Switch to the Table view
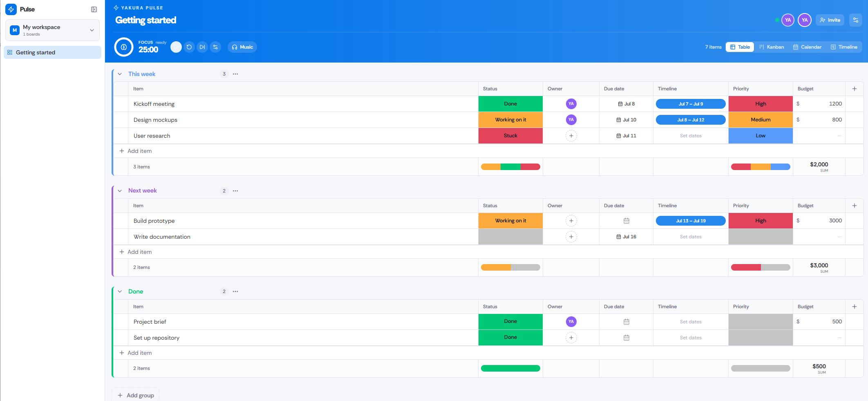 740,47
